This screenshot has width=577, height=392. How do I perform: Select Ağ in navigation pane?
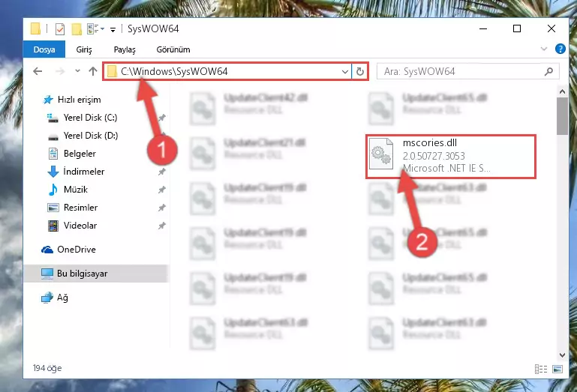coord(55,298)
